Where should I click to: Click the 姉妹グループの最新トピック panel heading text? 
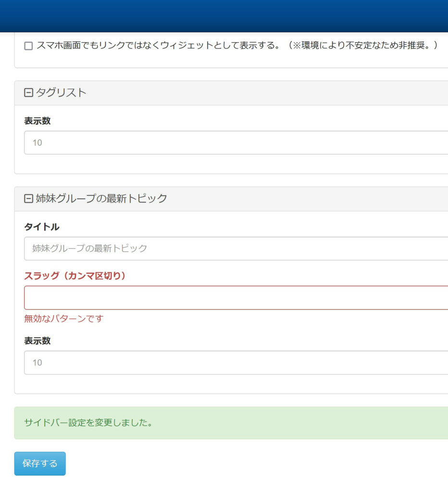click(x=101, y=198)
